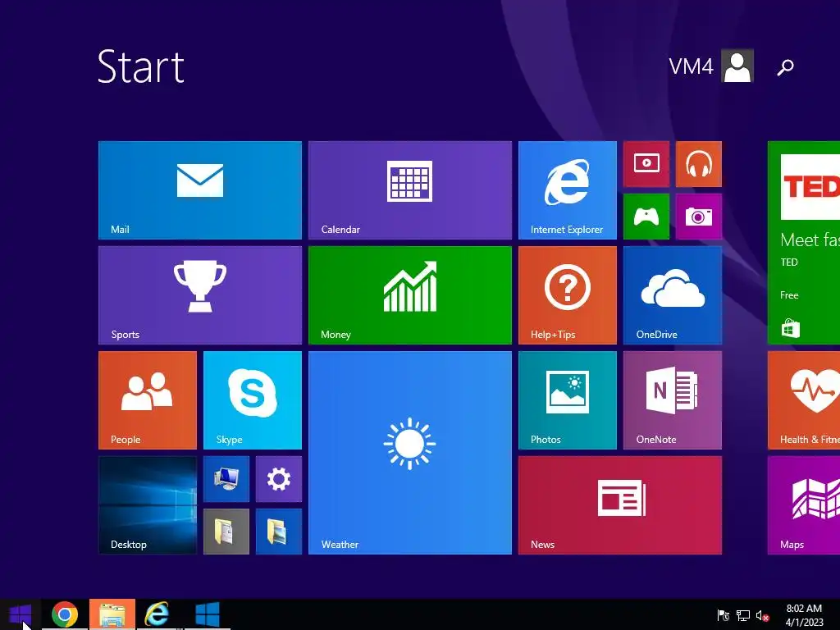Launch the Skype tile

(253, 400)
